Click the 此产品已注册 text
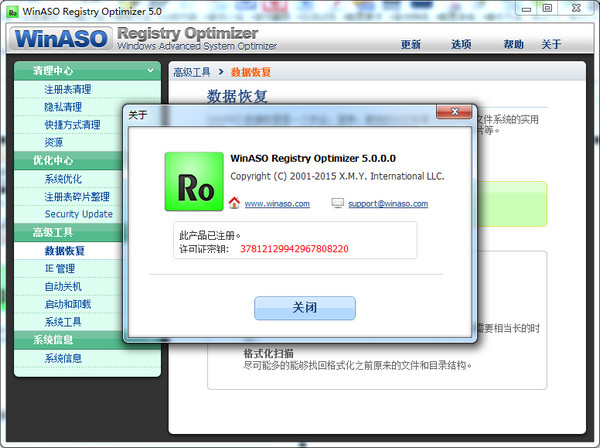Image resolution: width=600 pixels, height=448 pixels. [210, 235]
